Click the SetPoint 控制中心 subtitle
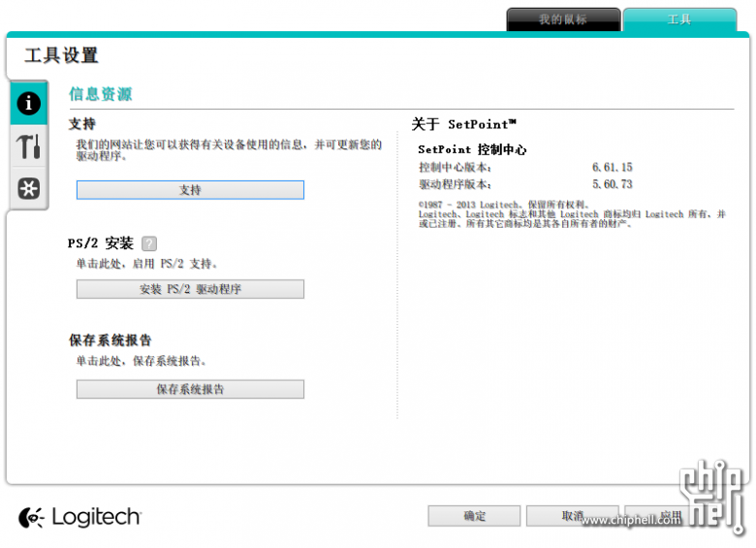This screenshot has height=548, width=756. (472, 149)
